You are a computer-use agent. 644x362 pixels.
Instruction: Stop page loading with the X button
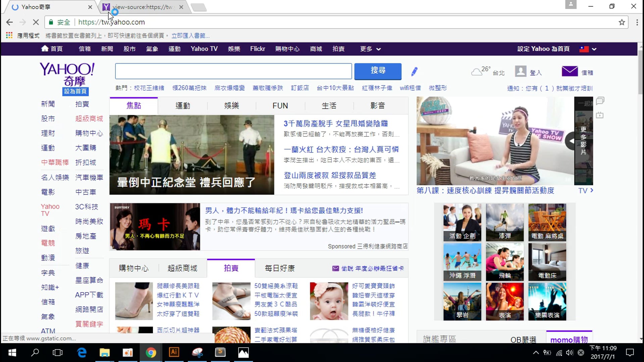click(x=36, y=22)
